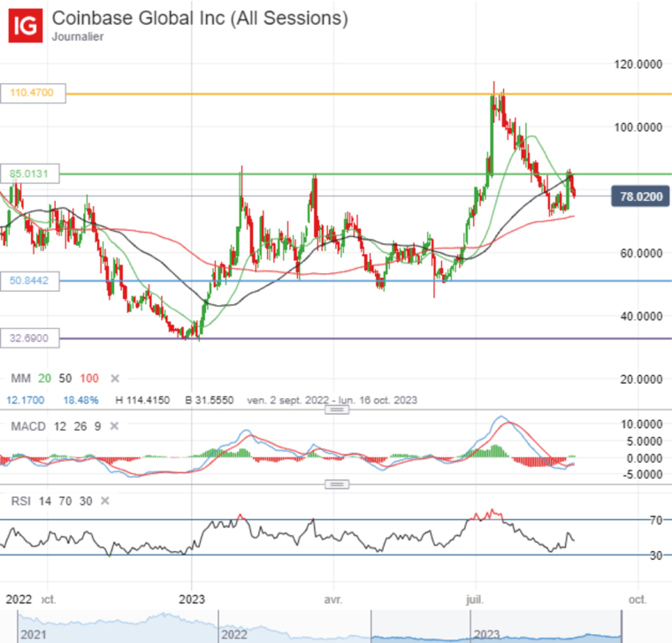The width and height of the screenshot is (672, 643).
Task: Open the Journalier timeframe selector
Action: tap(77, 37)
